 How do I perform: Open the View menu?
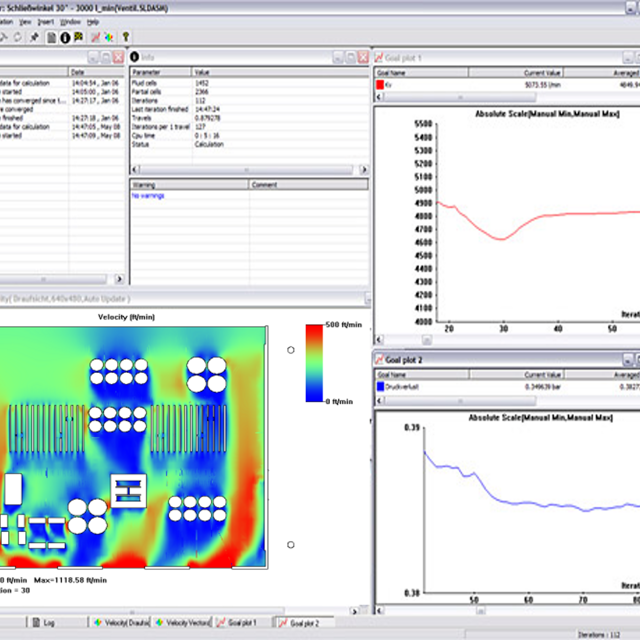[x=25, y=21]
